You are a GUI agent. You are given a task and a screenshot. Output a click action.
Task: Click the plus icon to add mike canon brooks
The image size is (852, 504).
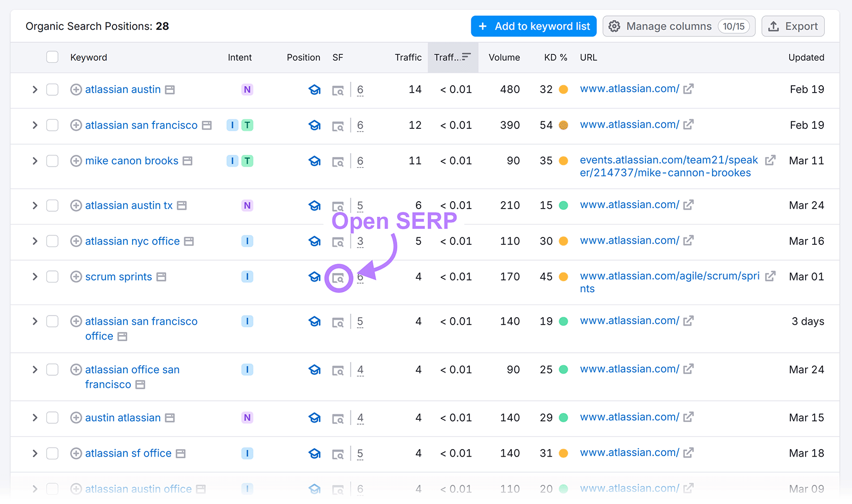75,161
